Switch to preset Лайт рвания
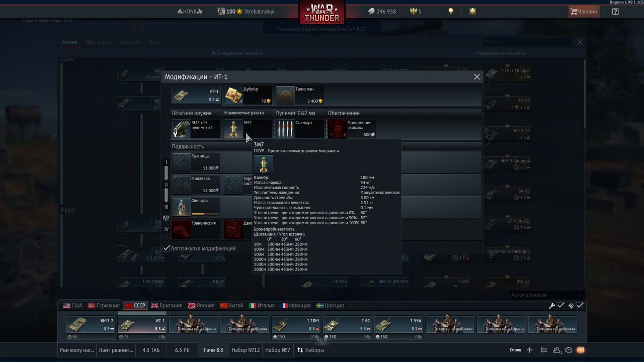 pos(116,350)
